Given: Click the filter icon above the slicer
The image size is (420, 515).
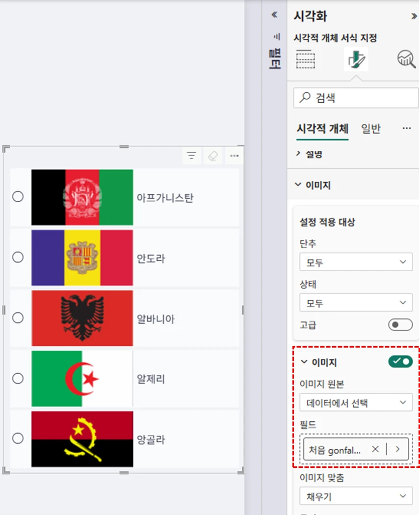Looking at the screenshot, I should pyautogui.click(x=191, y=156).
